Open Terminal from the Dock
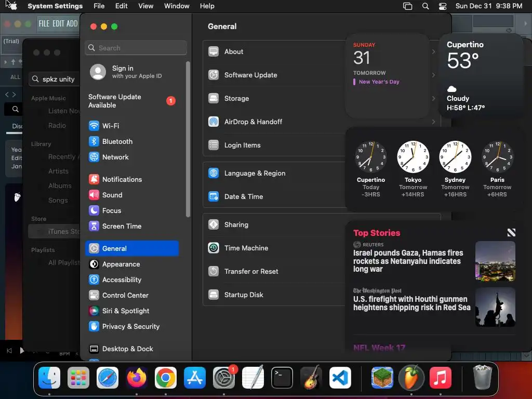Screen dimensions: 532x399 (282, 378)
